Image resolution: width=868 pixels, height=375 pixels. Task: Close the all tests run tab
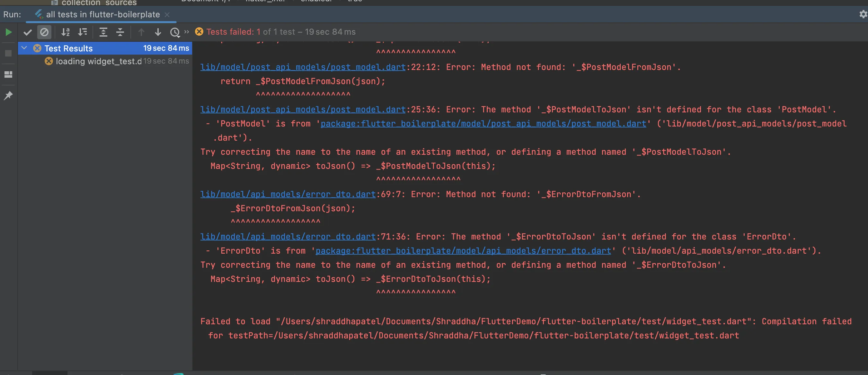click(167, 15)
